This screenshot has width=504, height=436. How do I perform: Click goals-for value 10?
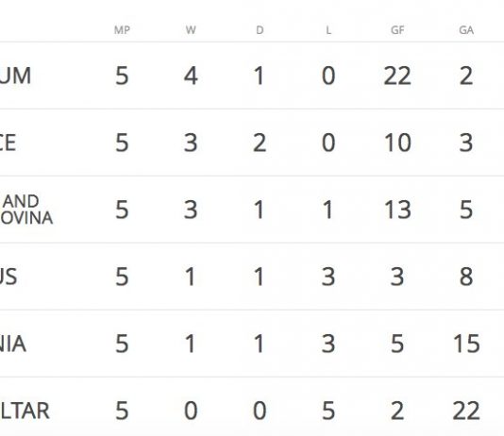pos(397,143)
